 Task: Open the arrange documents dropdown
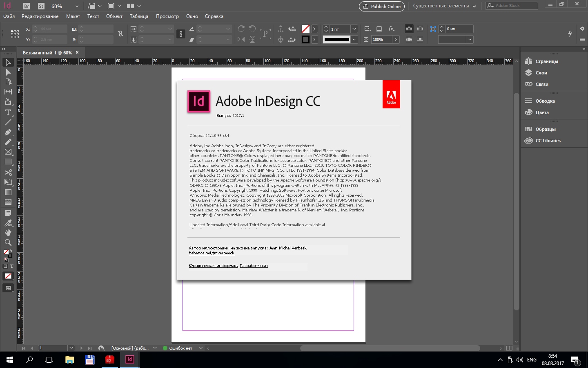coord(134,6)
